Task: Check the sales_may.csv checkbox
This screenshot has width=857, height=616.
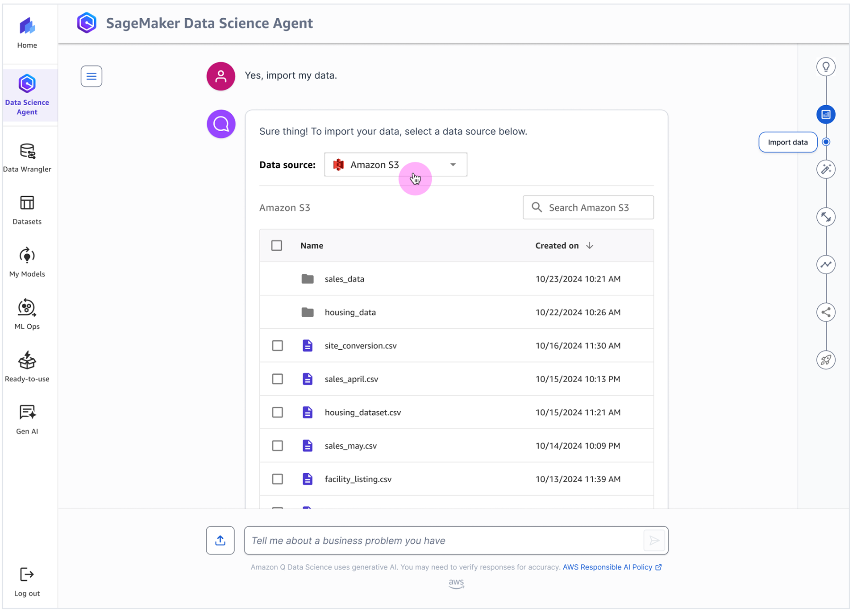Action: (277, 446)
